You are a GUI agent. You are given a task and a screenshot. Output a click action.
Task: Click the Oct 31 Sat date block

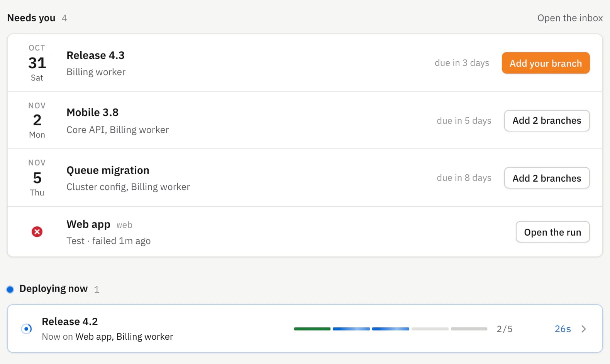tap(37, 63)
